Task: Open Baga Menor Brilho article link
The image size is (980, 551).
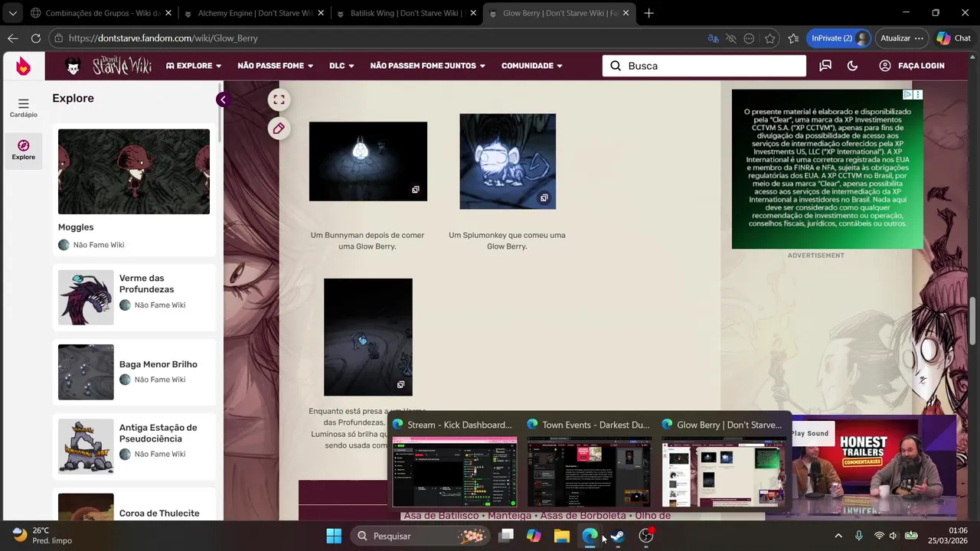Action: click(x=158, y=364)
